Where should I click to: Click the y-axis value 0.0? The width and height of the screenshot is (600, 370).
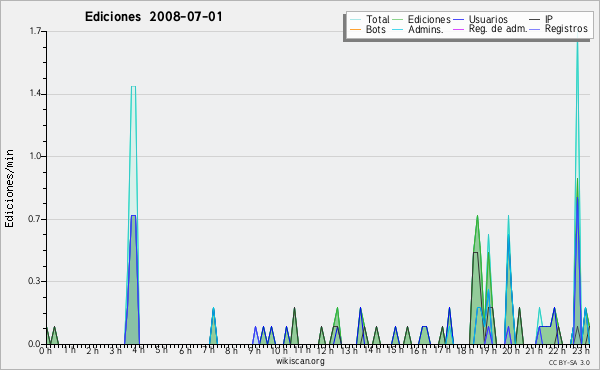pyautogui.click(x=35, y=344)
